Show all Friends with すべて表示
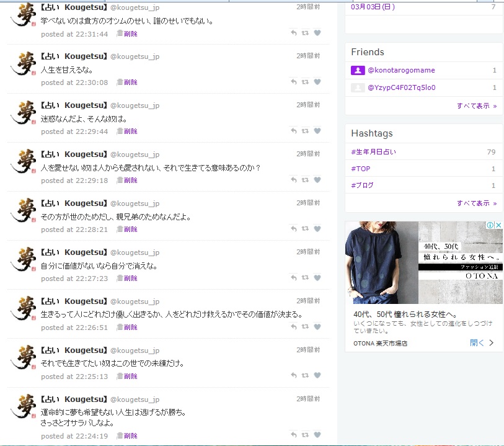Image resolution: width=504 pixels, height=446 pixels. (x=477, y=106)
